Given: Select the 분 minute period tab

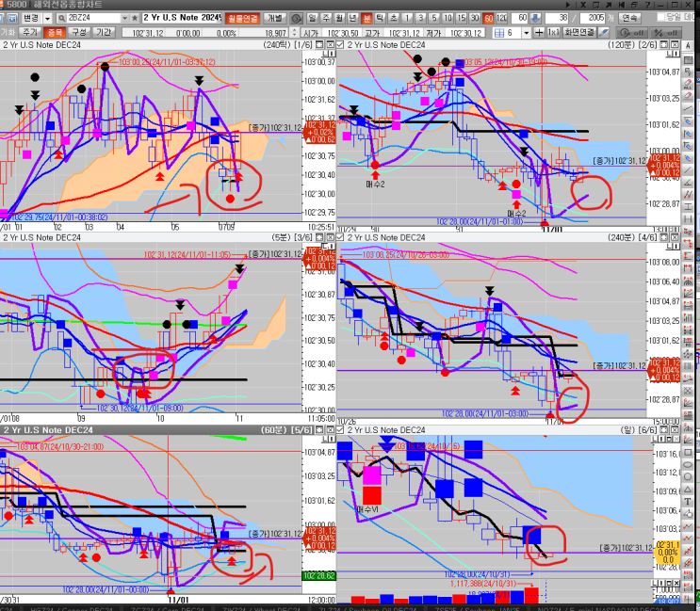Looking at the screenshot, I should 366,18.
